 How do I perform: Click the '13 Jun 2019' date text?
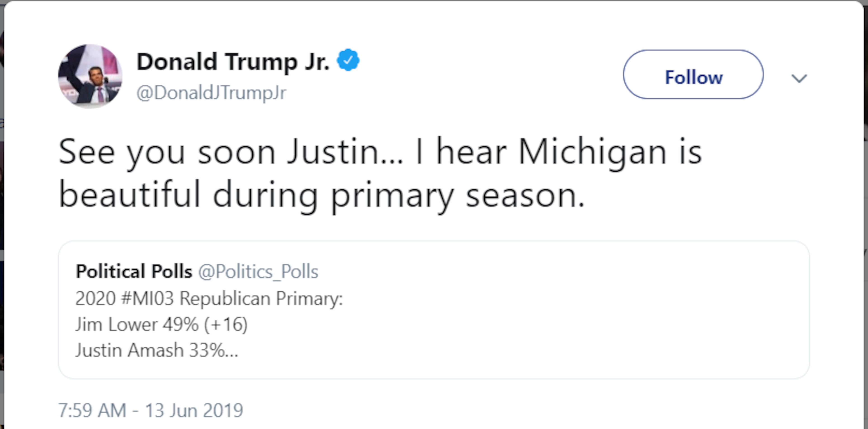point(194,410)
